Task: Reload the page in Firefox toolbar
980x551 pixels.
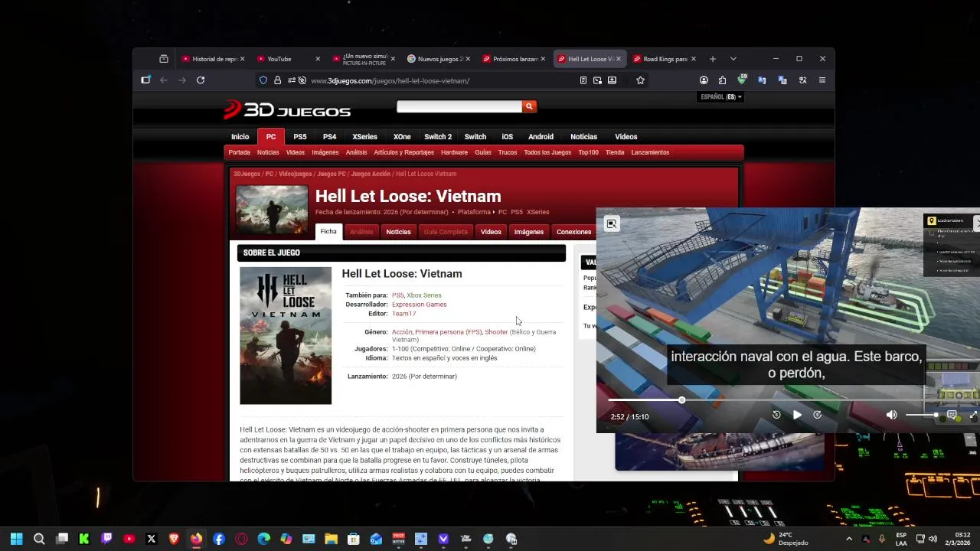Action: coord(201,80)
